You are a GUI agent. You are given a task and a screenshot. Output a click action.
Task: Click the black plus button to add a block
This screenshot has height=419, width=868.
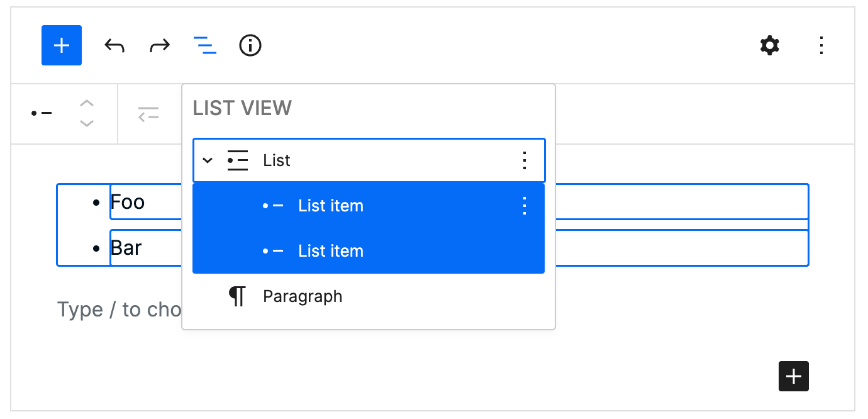coord(793,376)
